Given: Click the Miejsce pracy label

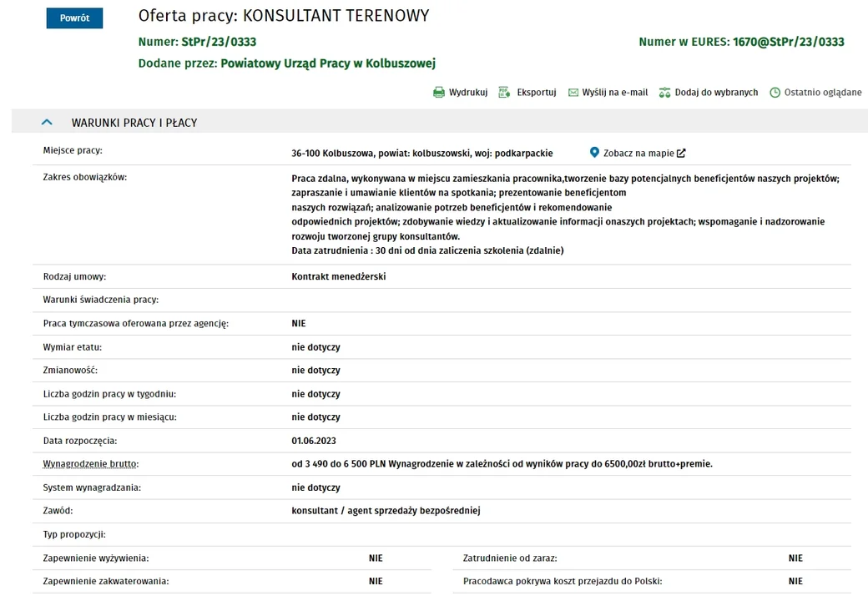Looking at the screenshot, I should [x=73, y=150].
